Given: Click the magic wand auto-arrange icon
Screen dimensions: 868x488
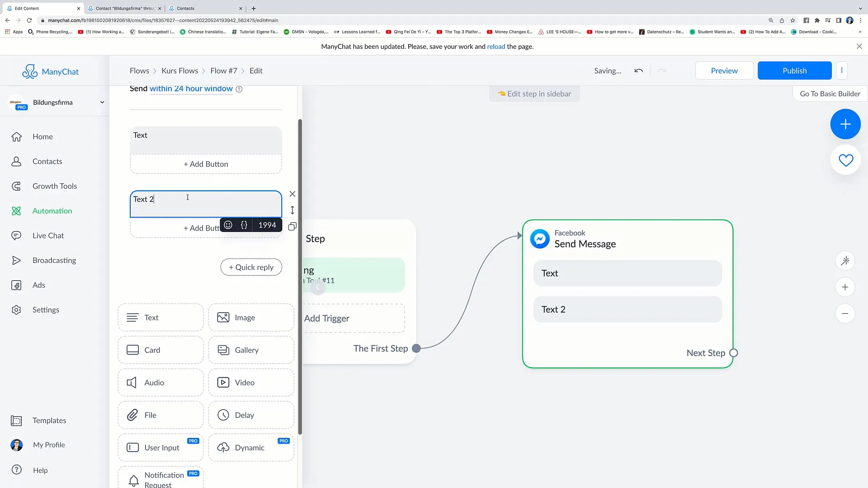Looking at the screenshot, I should coord(844,261).
